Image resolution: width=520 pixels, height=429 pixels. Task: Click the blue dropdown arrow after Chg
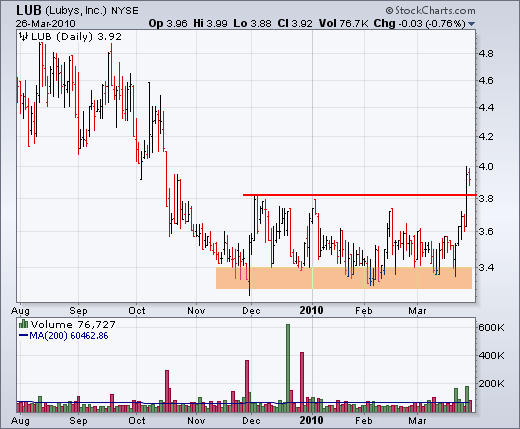(x=471, y=24)
